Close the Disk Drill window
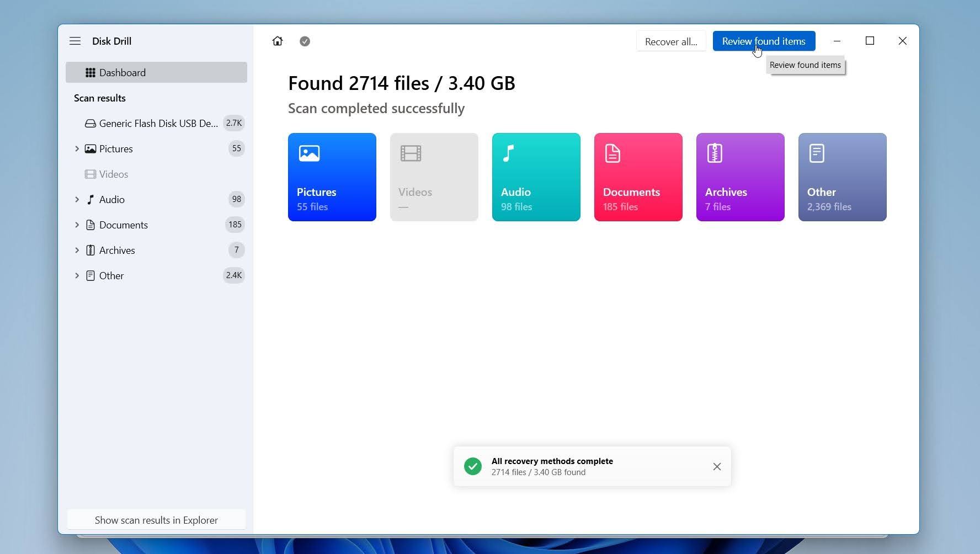 [x=903, y=41]
